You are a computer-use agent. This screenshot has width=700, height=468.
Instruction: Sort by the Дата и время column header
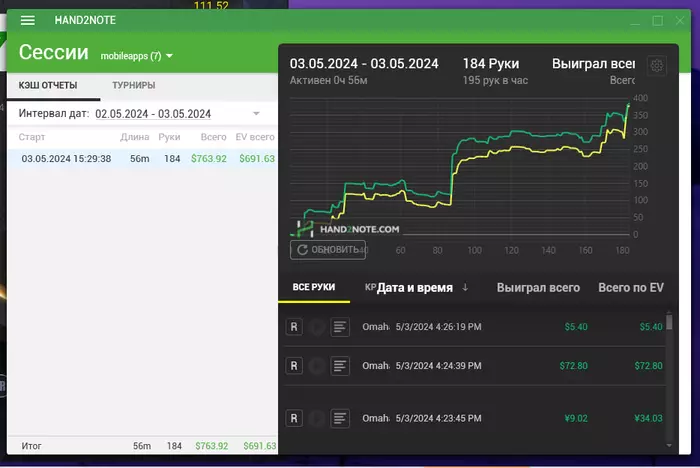click(x=415, y=288)
